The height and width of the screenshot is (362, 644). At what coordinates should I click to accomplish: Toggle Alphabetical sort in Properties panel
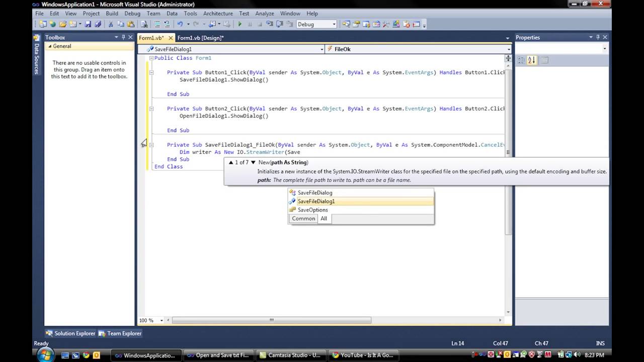[531, 60]
